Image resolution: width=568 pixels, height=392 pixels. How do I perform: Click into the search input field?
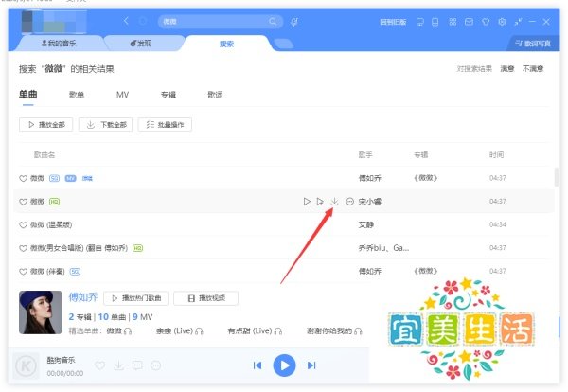tap(214, 22)
